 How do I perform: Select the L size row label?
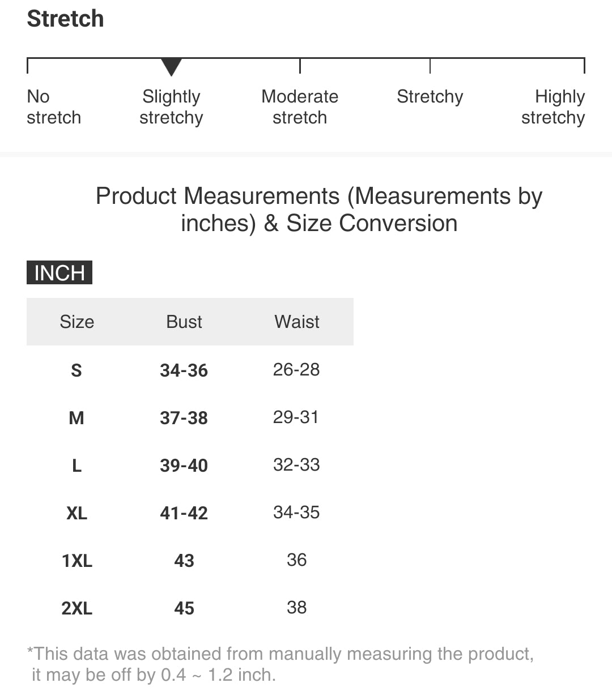tap(76, 466)
